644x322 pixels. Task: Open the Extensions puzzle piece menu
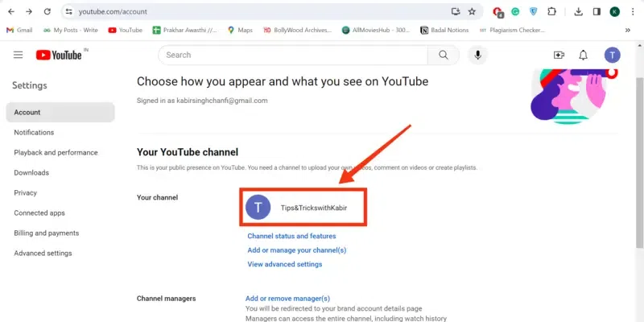(x=551, y=11)
